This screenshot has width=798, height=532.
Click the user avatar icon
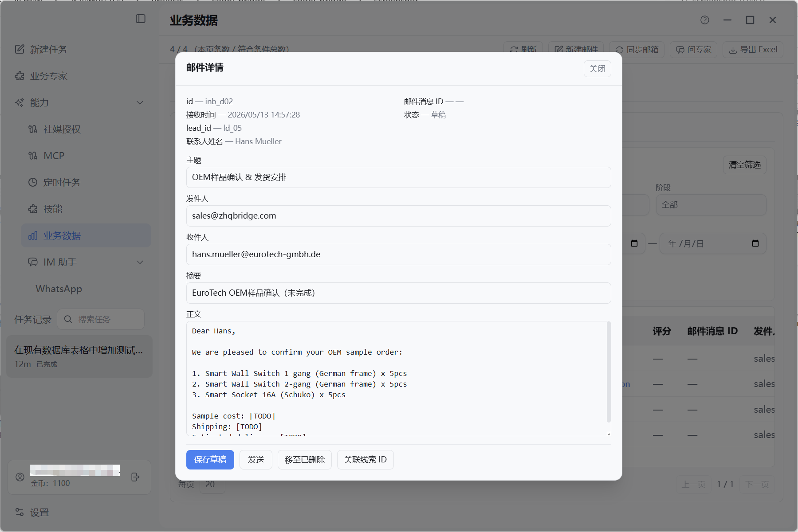point(20,477)
